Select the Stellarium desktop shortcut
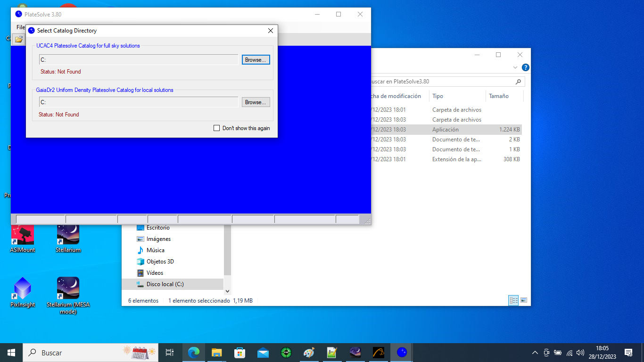The image size is (644, 362). pos(68,239)
